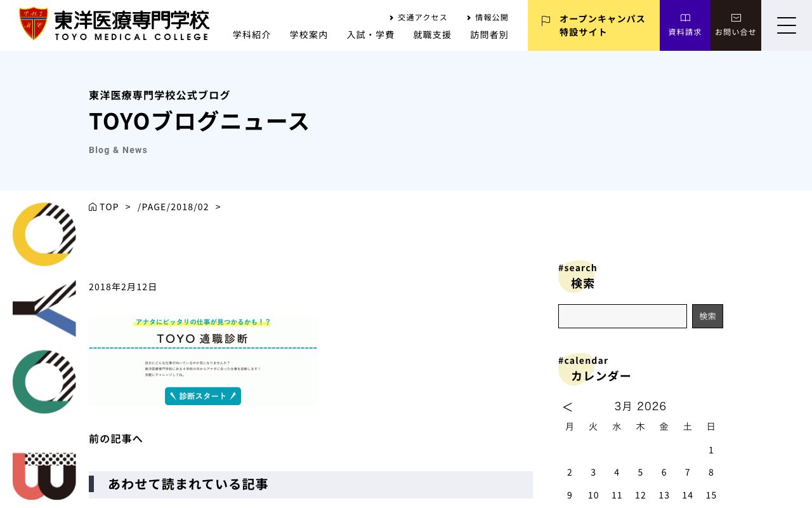Image resolution: width=812 pixels, height=508 pixels.
Task: Click the flag icon beside オープンキャンパス特設サイト
Action: pyautogui.click(x=546, y=22)
